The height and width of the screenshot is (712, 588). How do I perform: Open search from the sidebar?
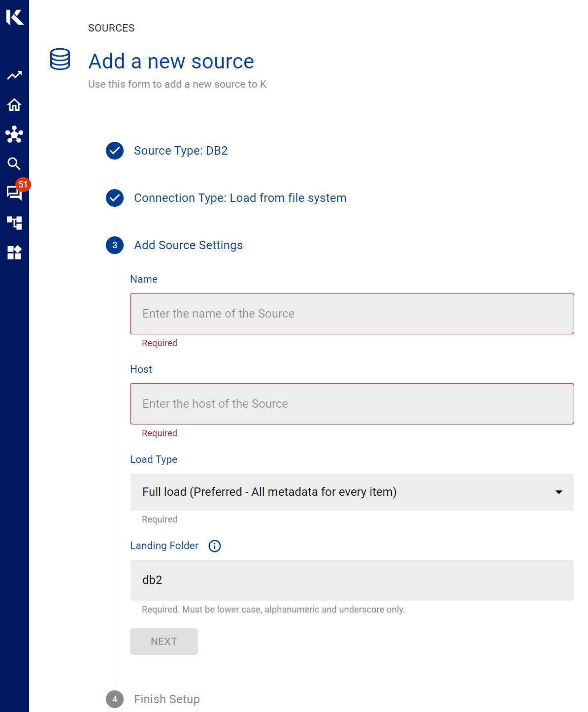coord(14,164)
